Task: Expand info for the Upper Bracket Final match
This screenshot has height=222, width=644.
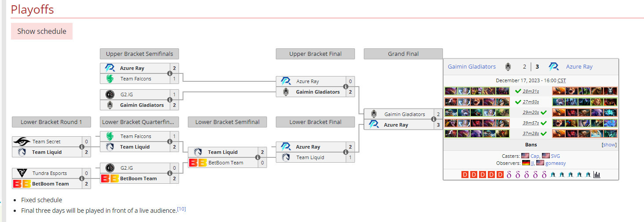Action: click(x=346, y=87)
